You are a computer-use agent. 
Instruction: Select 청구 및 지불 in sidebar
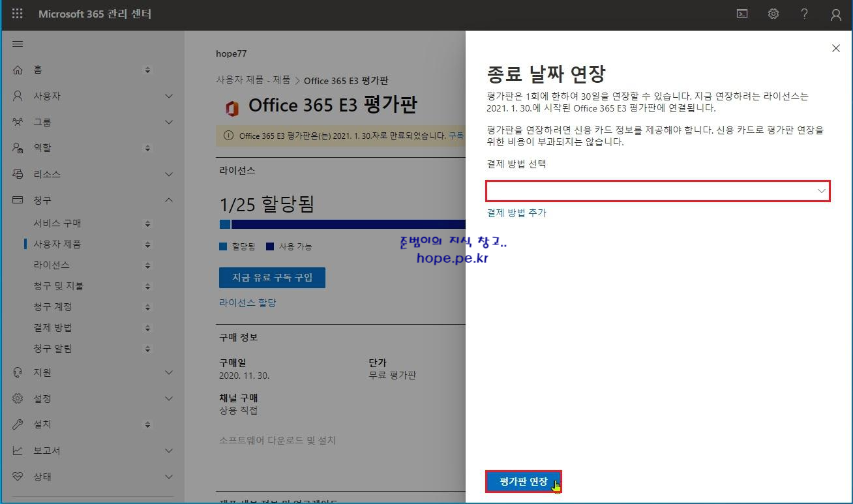[x=59, y=286]
